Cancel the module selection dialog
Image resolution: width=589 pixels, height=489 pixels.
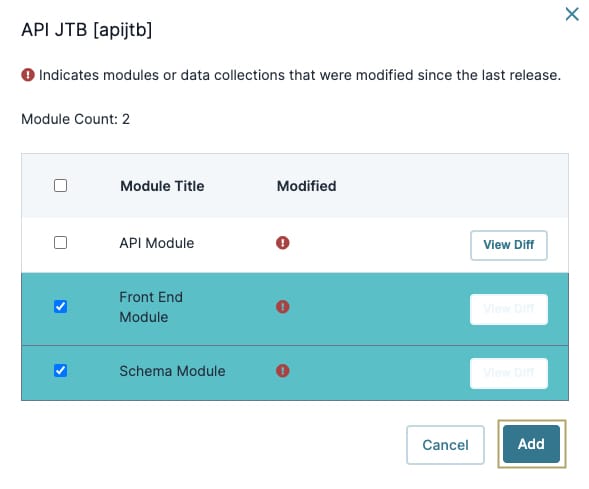[x=445, y=445]
